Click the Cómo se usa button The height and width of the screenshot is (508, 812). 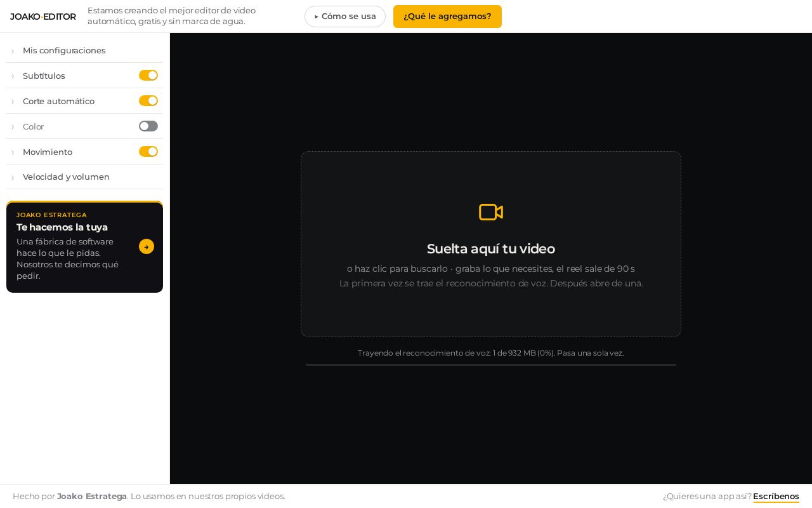[x=345, y=17]
